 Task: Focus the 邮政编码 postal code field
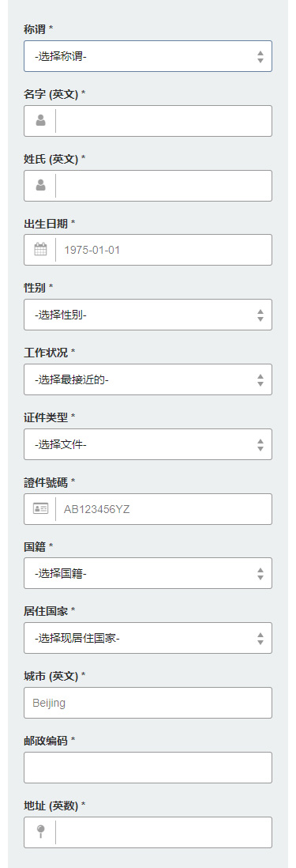point(148,768)
